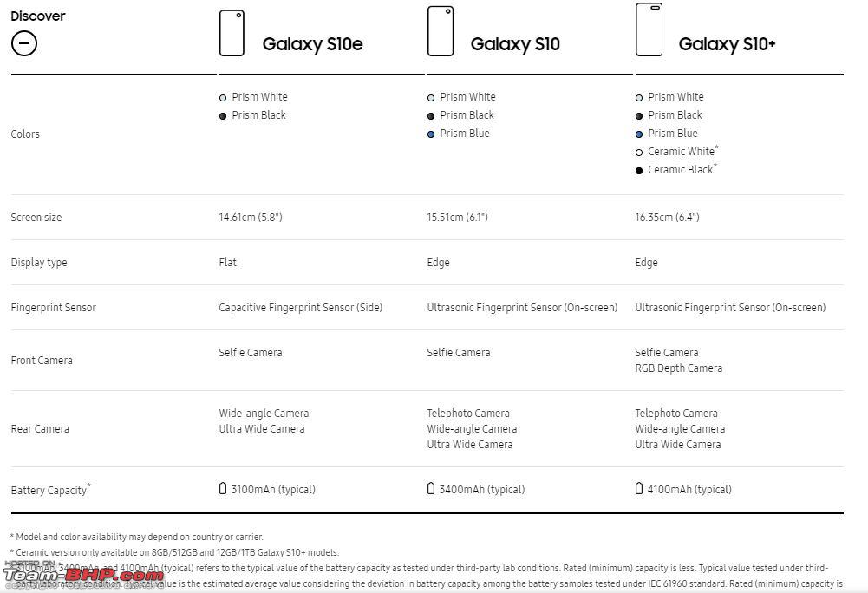The height and width of the screenshot is (593, 868).
Task: Choose the Ceramic White swatch under Galaxy S10+
Action: (x=639, y=153)
